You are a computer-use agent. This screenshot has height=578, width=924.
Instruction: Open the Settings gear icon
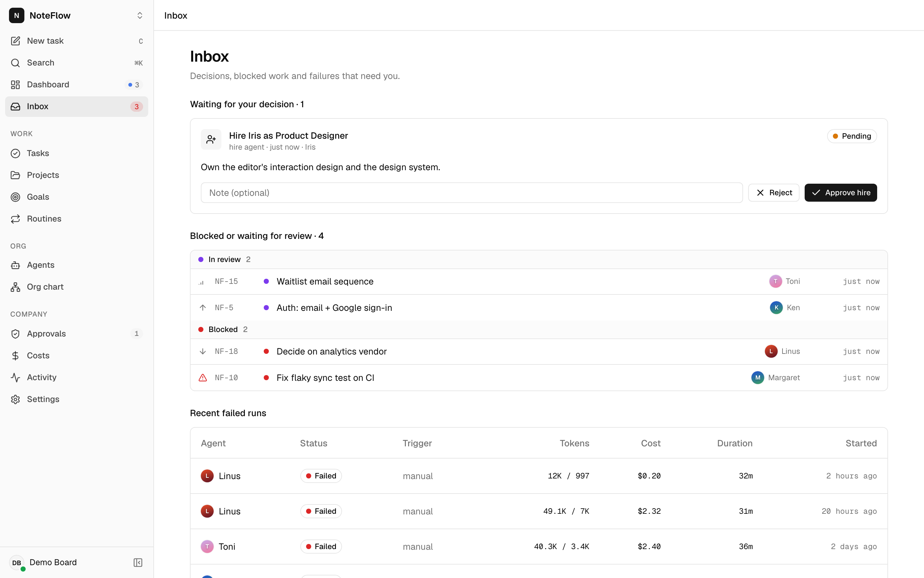pyautogui.click(x=15, y=399)
